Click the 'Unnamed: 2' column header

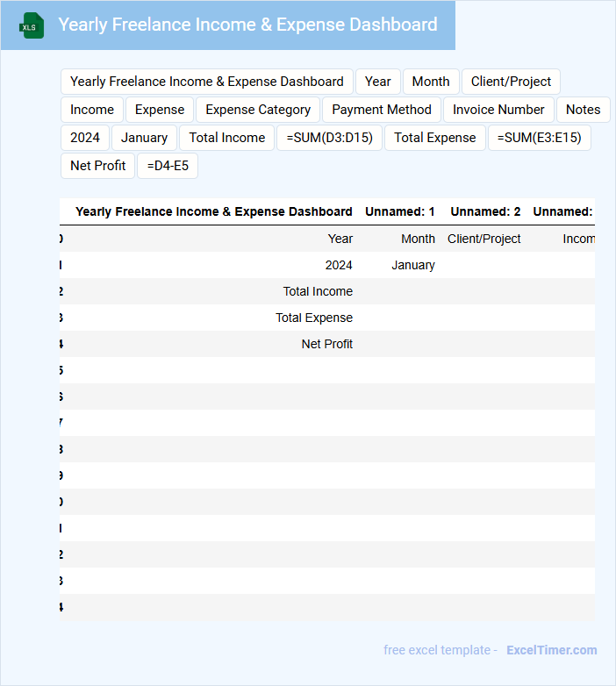485,211
